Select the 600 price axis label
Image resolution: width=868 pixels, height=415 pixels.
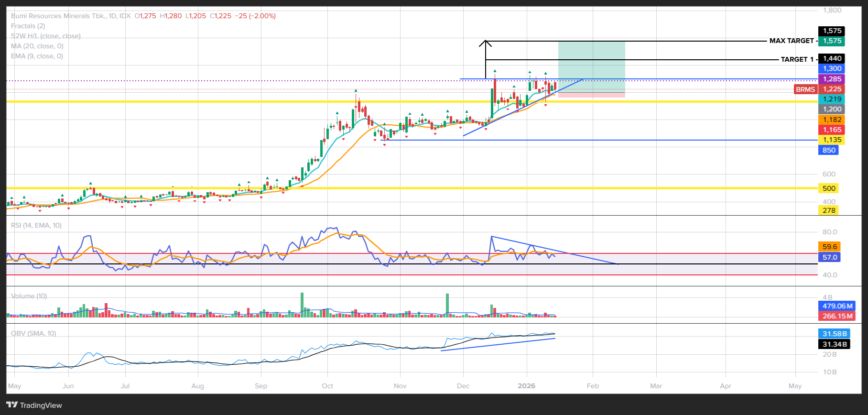coord(829,174)
